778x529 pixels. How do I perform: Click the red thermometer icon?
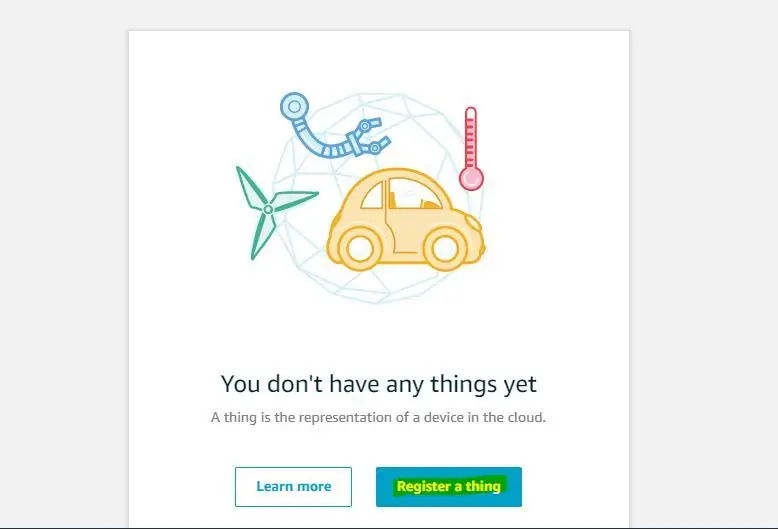471,148
